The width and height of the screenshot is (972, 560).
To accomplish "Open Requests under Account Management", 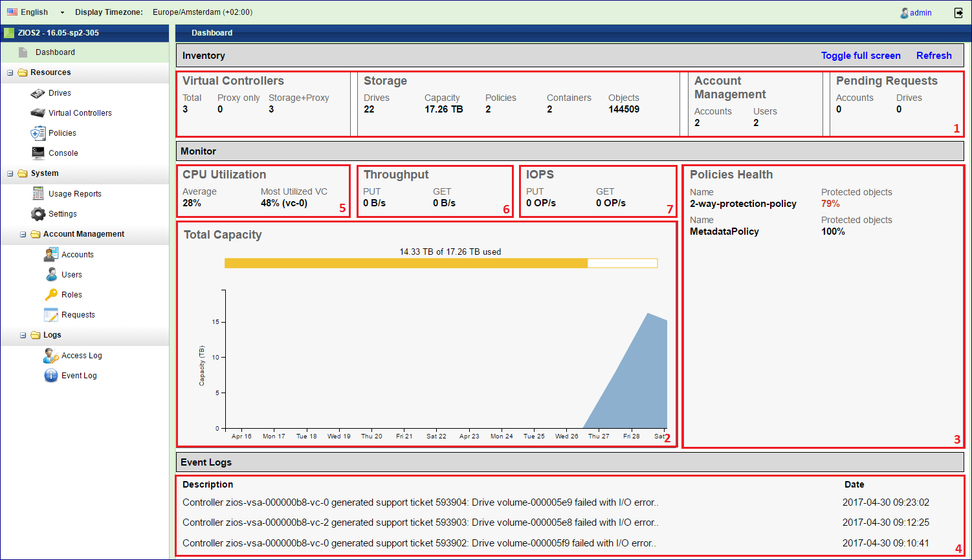I will click(78, 315).
